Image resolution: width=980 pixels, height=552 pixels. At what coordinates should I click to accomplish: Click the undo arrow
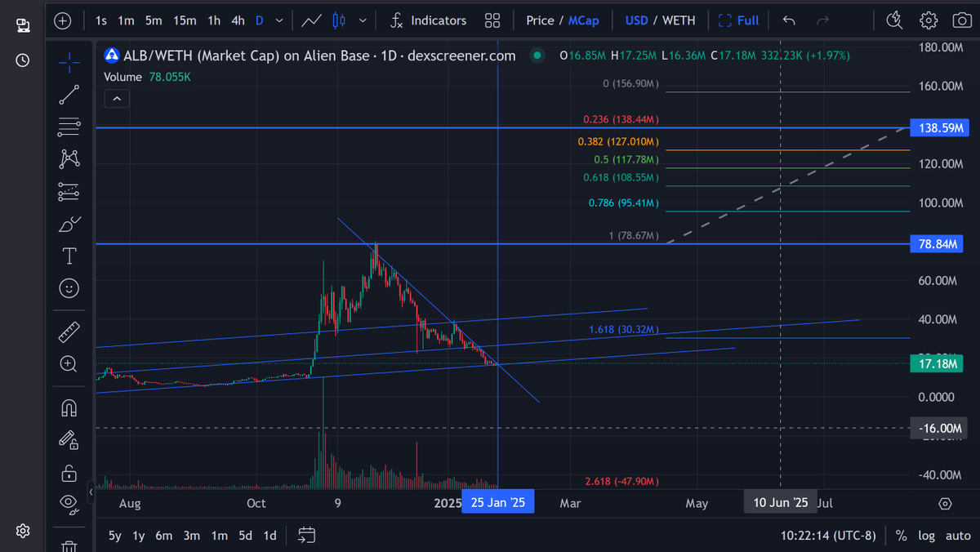(789, 20)
